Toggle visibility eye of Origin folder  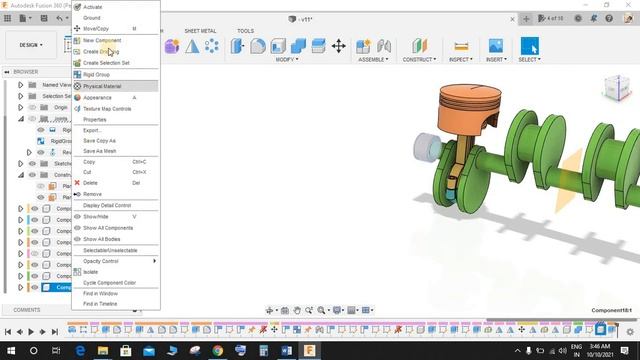point(32,107)
